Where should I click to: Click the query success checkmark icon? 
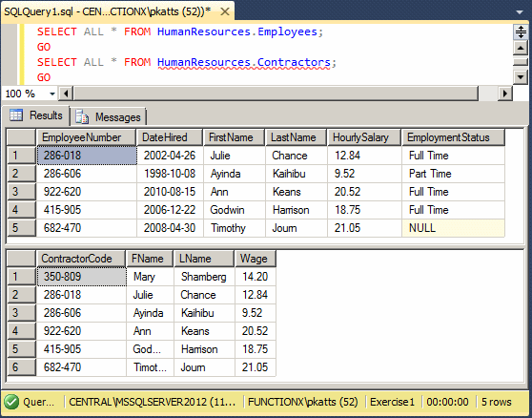point(11,402)
